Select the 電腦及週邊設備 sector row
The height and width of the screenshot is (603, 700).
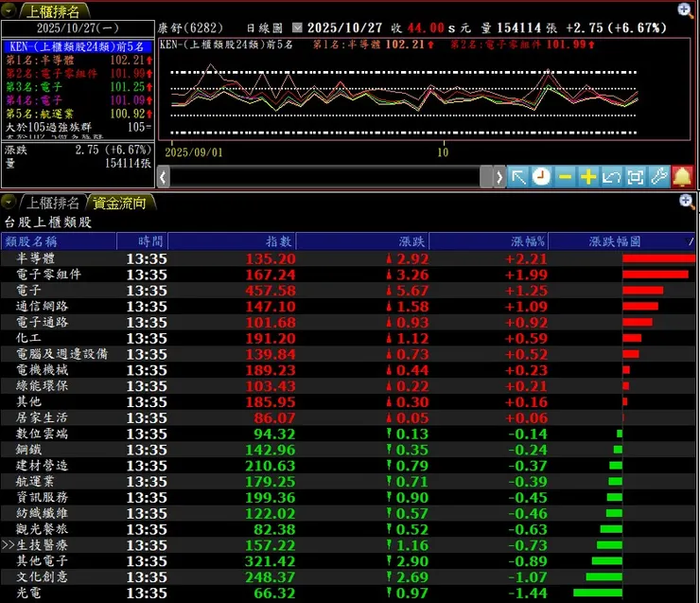tap(348, 354)
